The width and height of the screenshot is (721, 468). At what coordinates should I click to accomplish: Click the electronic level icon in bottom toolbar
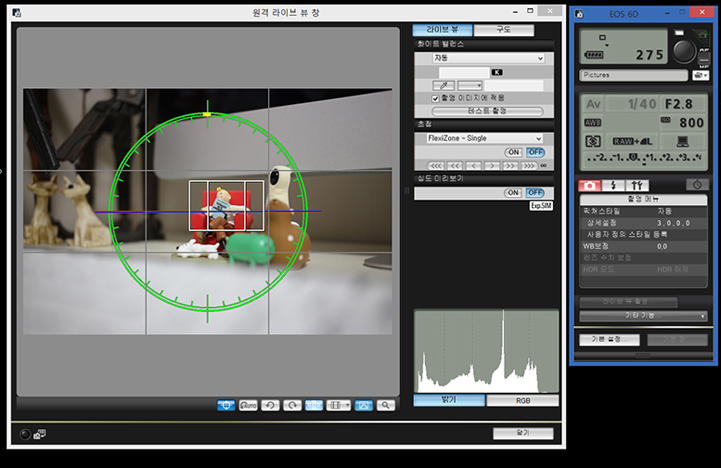226,405
